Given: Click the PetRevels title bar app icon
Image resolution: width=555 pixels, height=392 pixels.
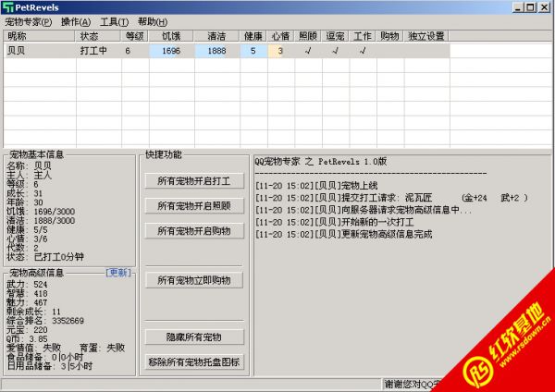Looking at the screenshot, I should coord(7,7).
